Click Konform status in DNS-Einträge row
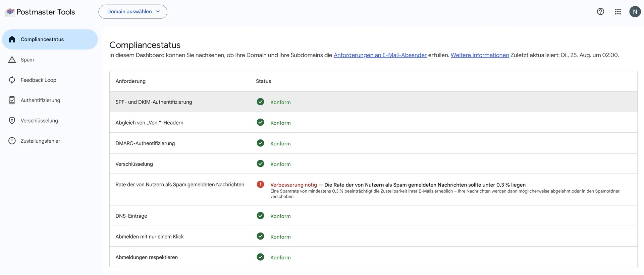The image size is (644, 275). 280,216
